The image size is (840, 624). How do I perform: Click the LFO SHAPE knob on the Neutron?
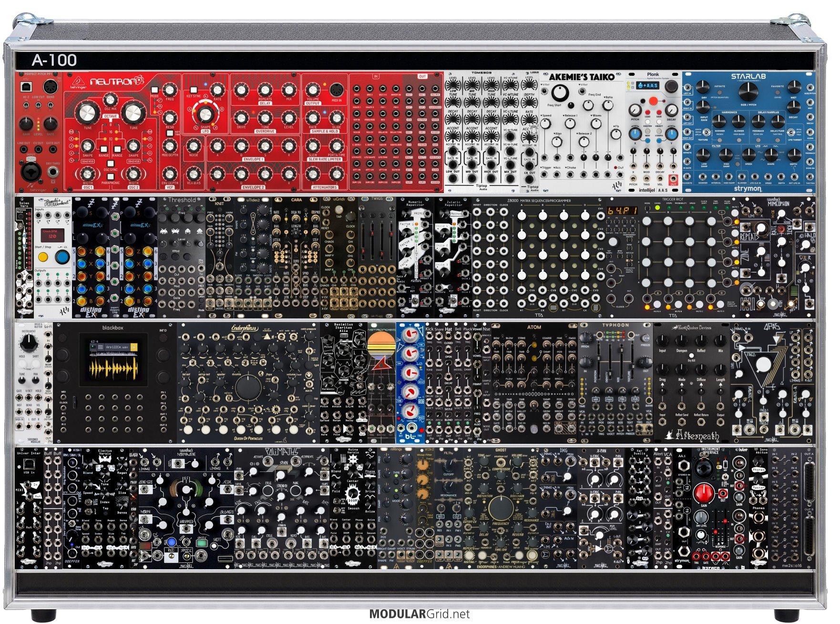tap(205, 114)
